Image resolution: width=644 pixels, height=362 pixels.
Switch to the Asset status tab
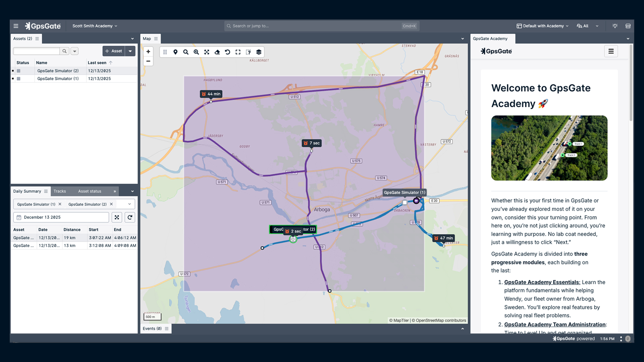[x=90, y=191]
